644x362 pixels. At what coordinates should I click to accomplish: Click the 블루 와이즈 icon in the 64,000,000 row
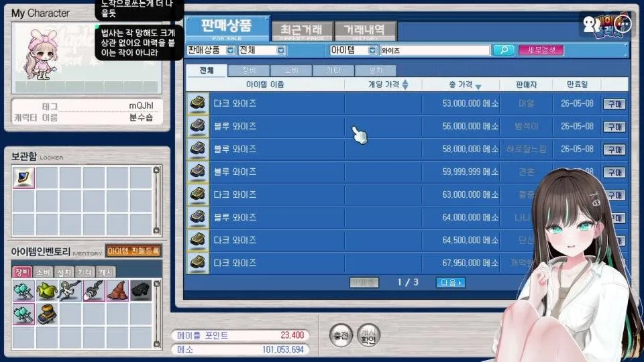[197, 217]
